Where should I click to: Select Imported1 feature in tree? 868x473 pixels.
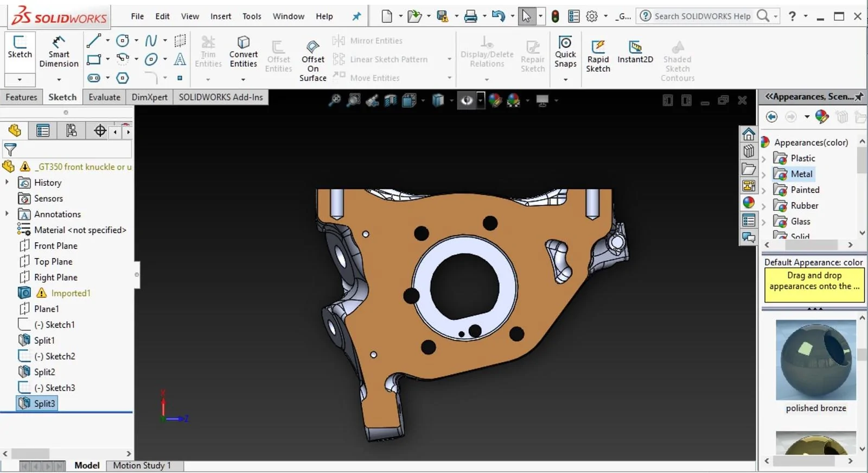[71, 293]
